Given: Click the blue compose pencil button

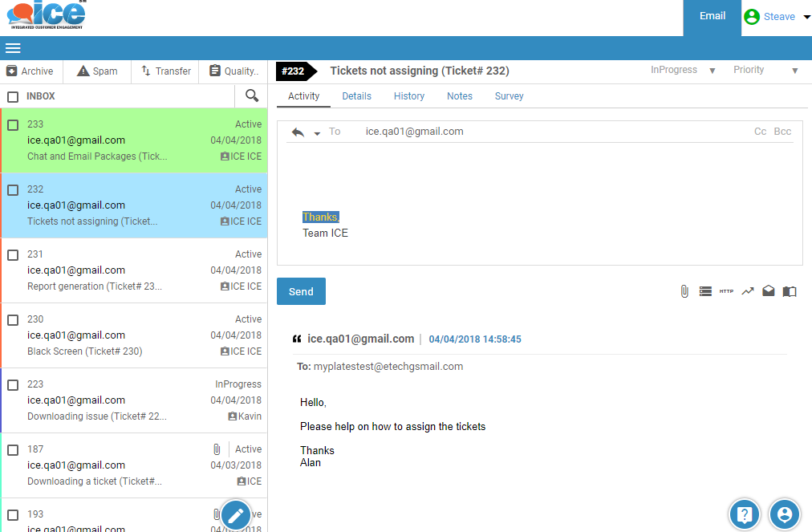Looking at the screenshot, I should click(236, 515).
